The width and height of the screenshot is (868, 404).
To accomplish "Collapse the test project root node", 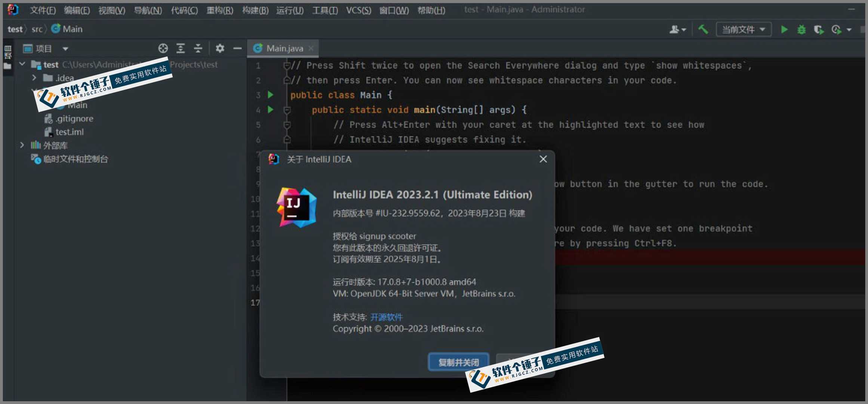I will 22,64.
